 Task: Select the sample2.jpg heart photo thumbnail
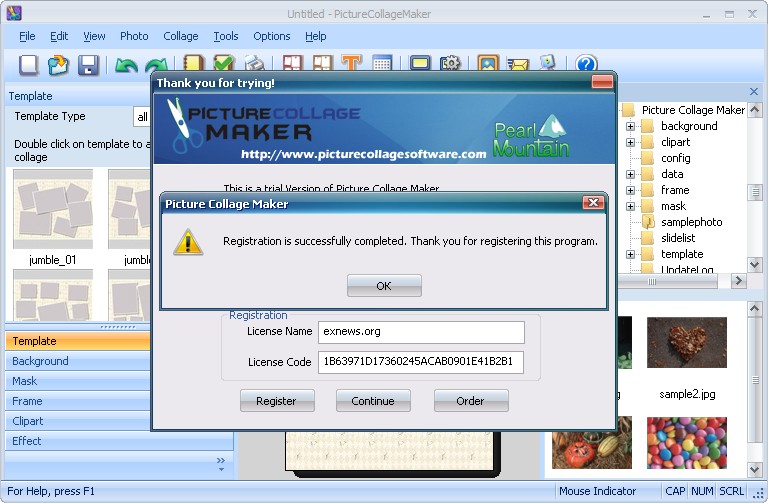coord(687,342)
